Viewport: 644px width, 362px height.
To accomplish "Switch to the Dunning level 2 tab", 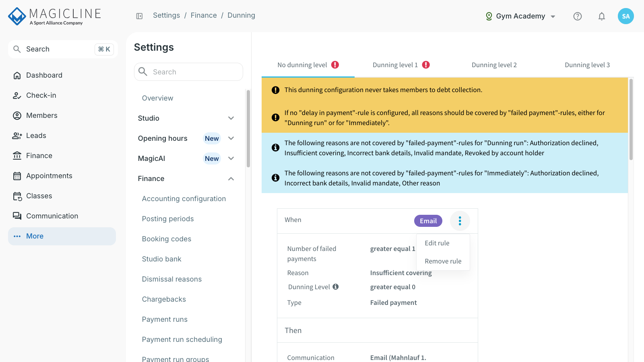I will coord(494,65).
